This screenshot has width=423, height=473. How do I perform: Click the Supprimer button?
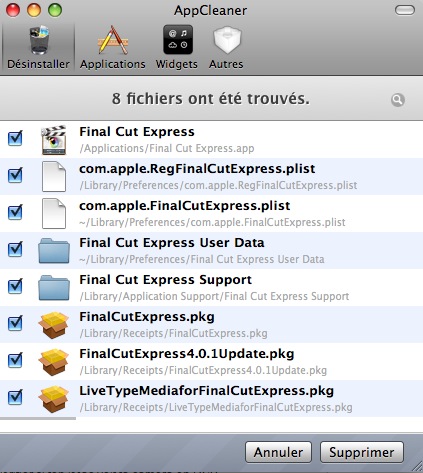pos(362,452)
